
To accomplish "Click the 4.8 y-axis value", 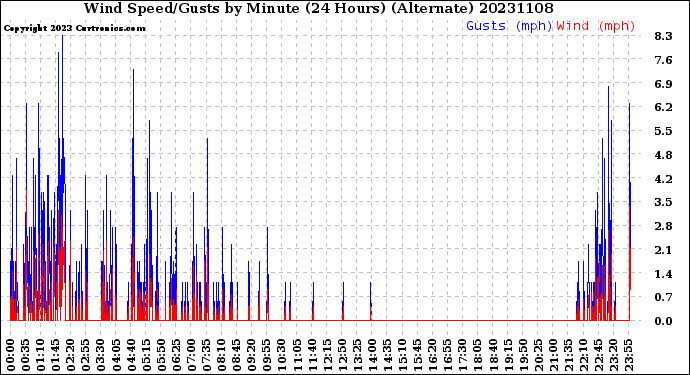I will [x=663, y=155].
